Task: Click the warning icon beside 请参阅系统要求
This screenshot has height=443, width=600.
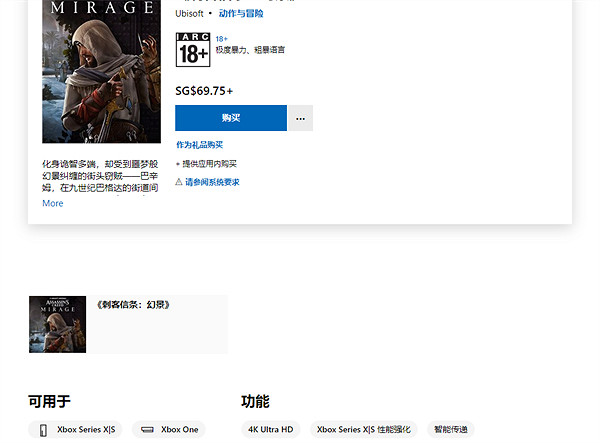Action: (179, 182)
